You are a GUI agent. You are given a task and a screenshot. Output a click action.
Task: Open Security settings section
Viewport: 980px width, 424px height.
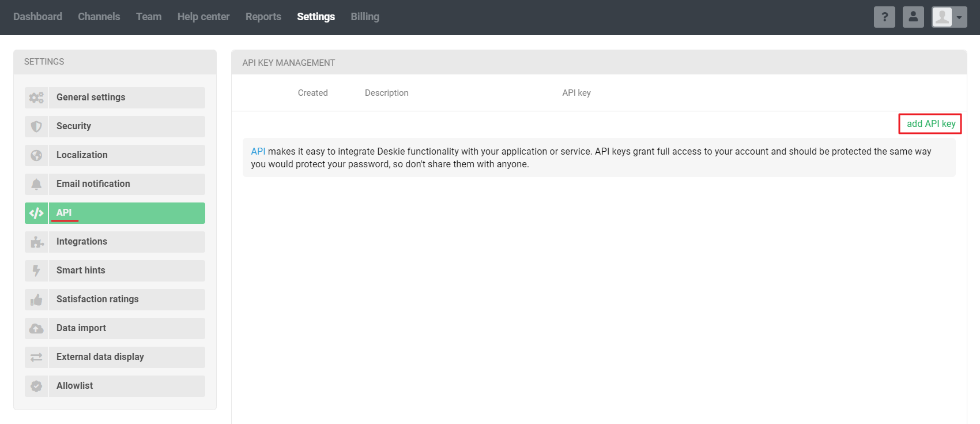point(115,126)
